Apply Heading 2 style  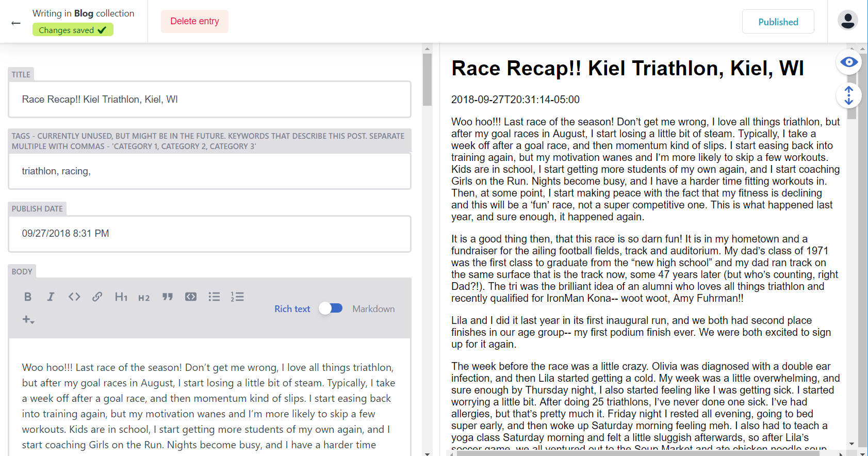(x=144, y=297)
